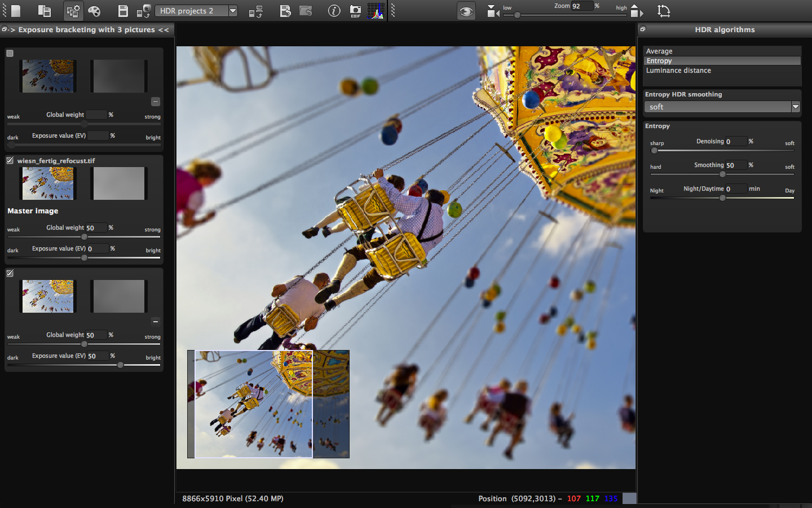Adjust third image Exposure value slider
Image resolution: width=812 pixels, height=508 pixels.
coord(120,365)
